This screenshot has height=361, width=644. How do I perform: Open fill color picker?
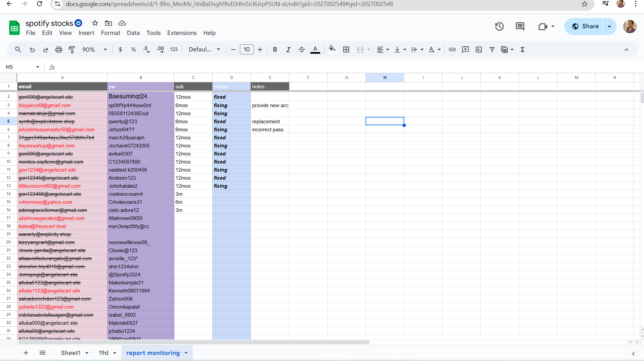[332, 50]
